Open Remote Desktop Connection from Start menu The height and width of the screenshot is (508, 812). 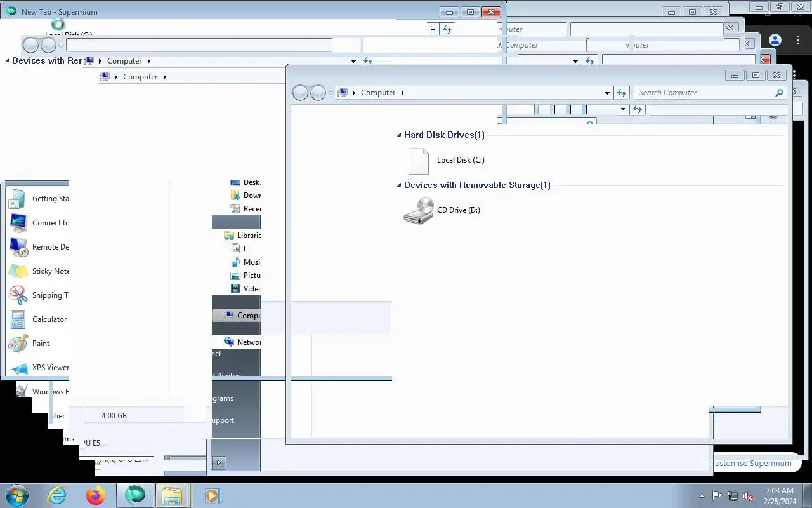[37, 247]
